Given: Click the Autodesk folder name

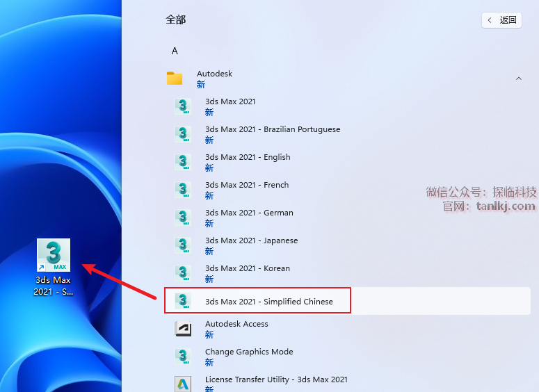Looking at the screenshot, I should (x=214, y=74).
